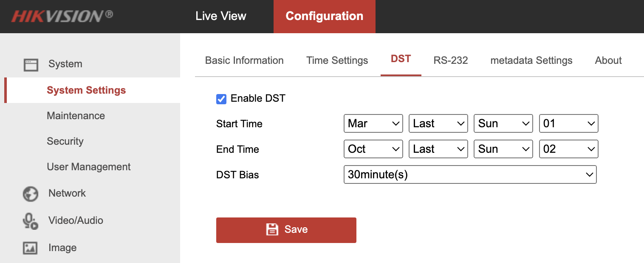
Task: Click the Hikvision logo
Action: tap(62, 16)
